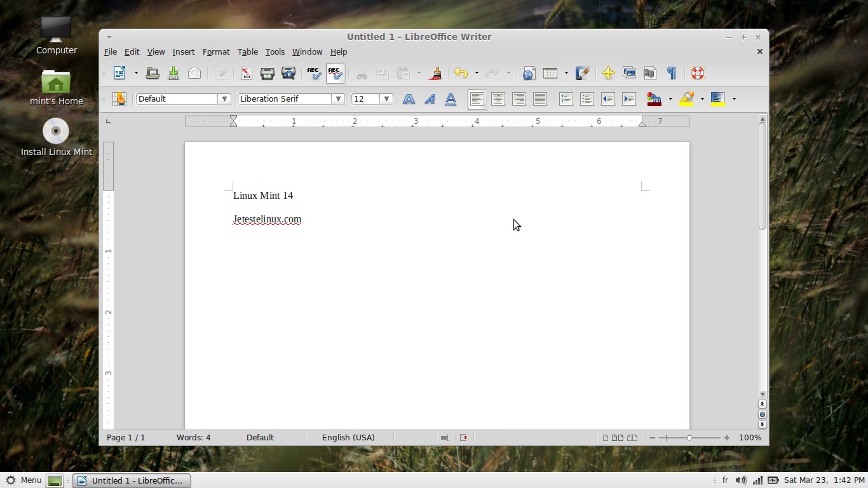This screenshot has height=488, width=868.
Task: Set paragraph alignment to Left
Action: [477, 98]
